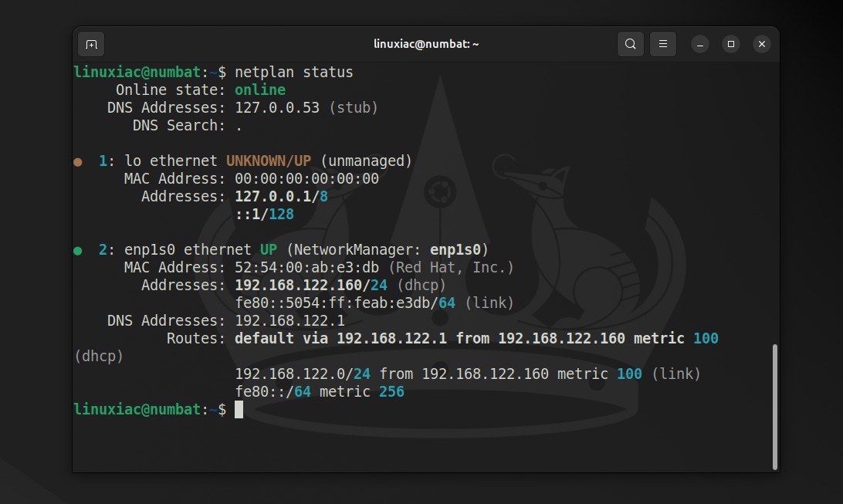The width and height of the screenshot is (843, 504).
Task: Click the 'Routes:' label
Action: tap(196, 338)
